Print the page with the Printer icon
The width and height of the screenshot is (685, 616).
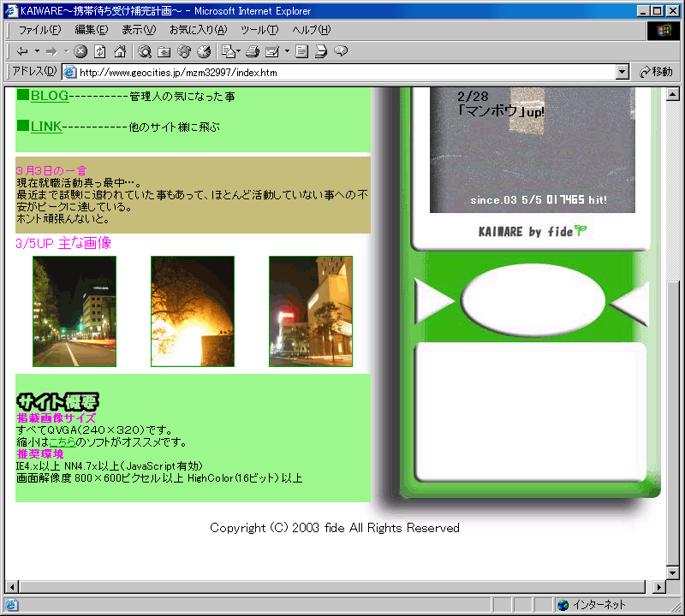click(253, 51)
